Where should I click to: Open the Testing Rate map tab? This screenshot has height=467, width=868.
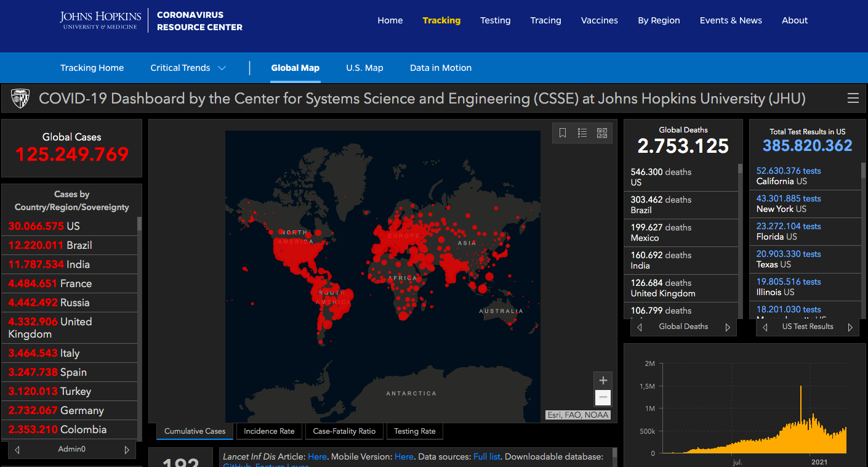point(414,431)
